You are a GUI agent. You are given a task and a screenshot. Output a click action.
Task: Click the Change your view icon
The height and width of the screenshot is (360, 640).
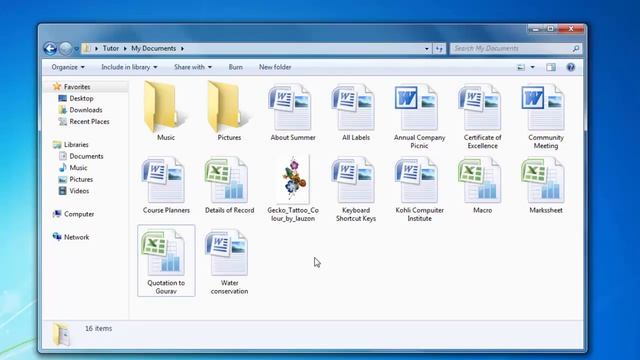pyautogui.click(x=521, y=67)
